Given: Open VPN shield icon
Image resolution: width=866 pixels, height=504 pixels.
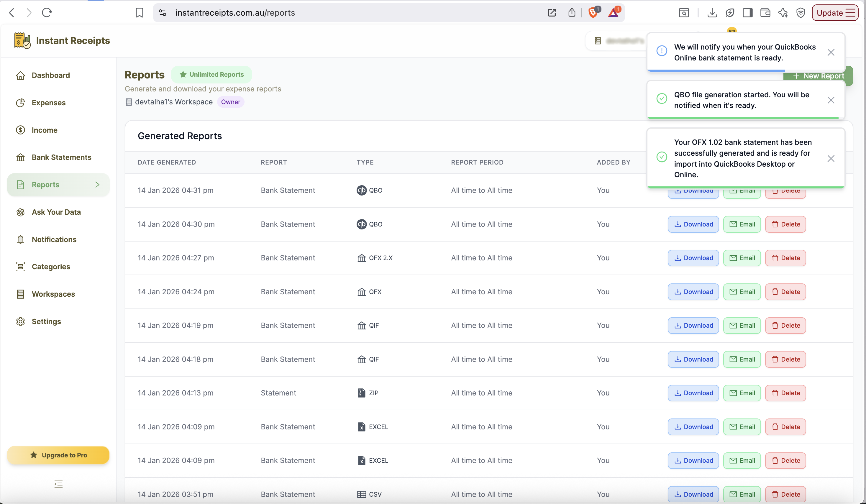Looking at the screenshot, I should point(801,13).
